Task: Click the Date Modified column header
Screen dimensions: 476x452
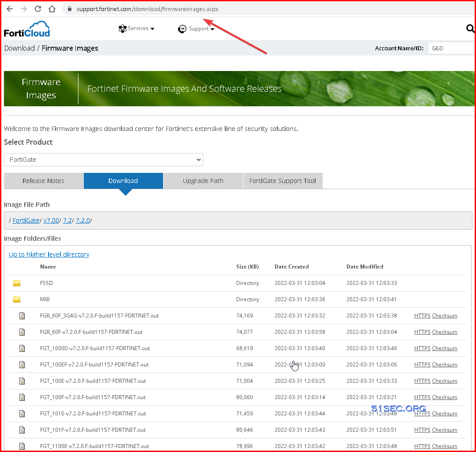Action: (x=365, y=267)
